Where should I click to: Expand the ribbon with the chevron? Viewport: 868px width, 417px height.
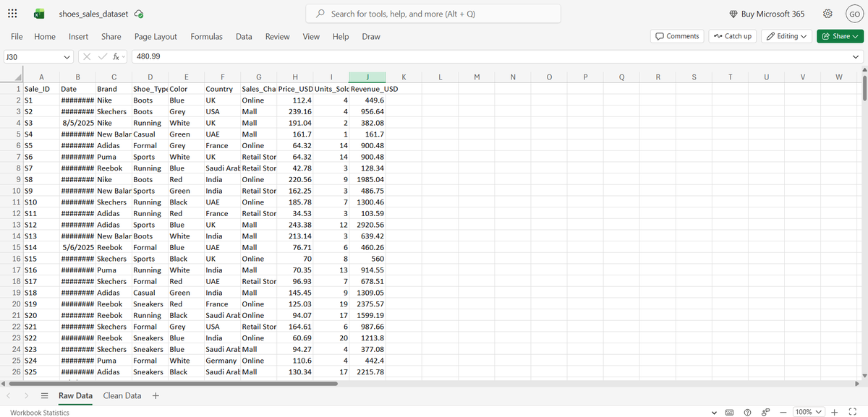857,56
